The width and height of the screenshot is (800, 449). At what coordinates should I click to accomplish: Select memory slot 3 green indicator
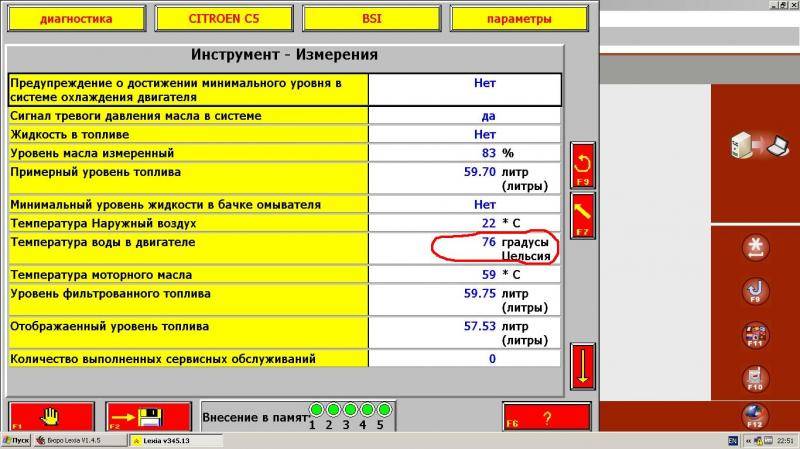[349, 409]
